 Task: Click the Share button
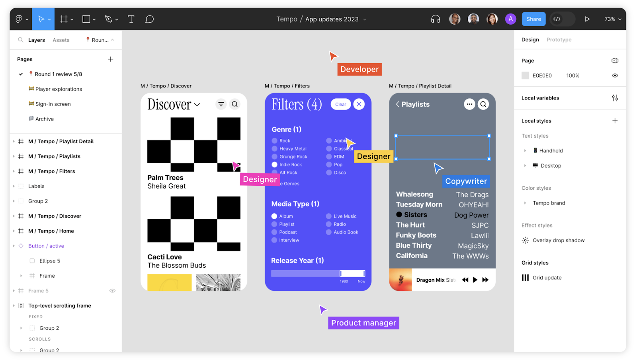(533, 19)
